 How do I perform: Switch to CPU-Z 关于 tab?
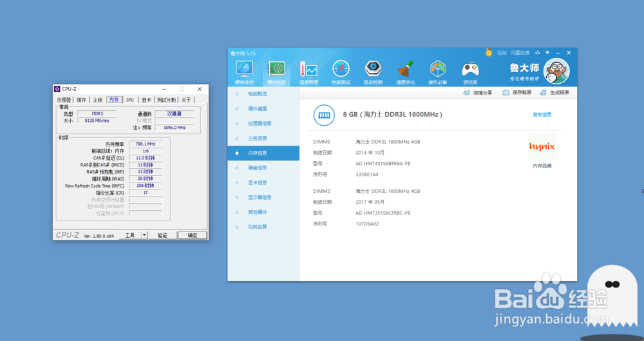click(x=186, y=100)
